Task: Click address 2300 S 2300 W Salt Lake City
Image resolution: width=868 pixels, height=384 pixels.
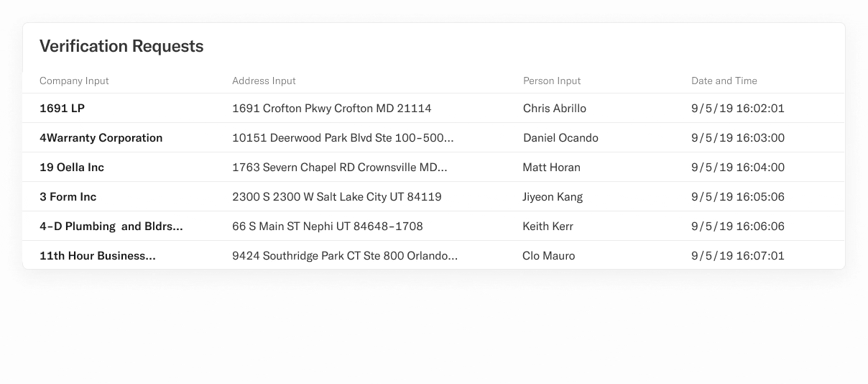Action: 337,197
